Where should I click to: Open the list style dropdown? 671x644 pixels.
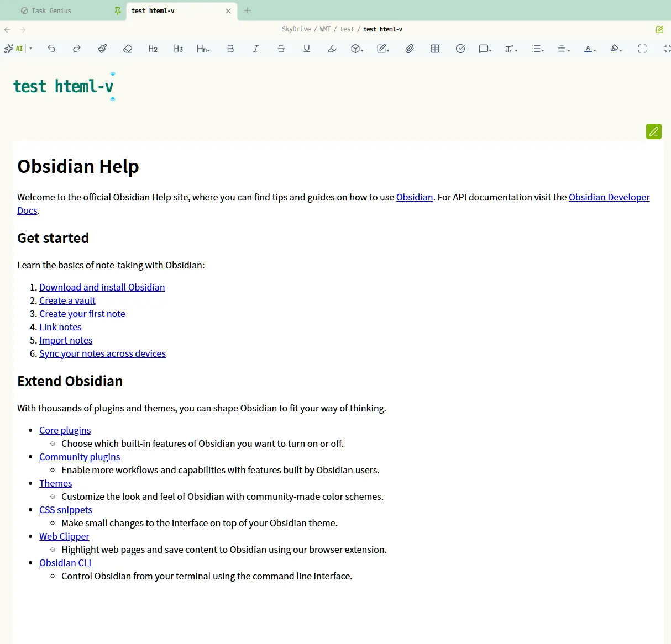[538, 49]
